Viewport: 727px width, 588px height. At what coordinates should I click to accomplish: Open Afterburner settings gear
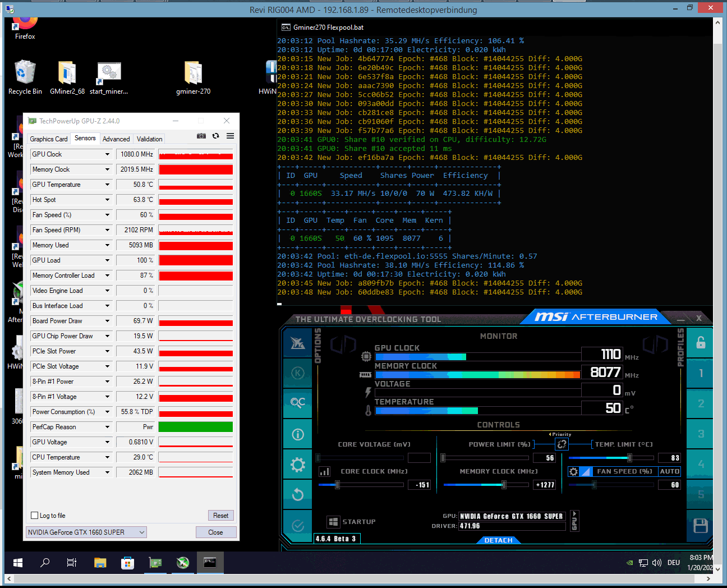[298, 465]
